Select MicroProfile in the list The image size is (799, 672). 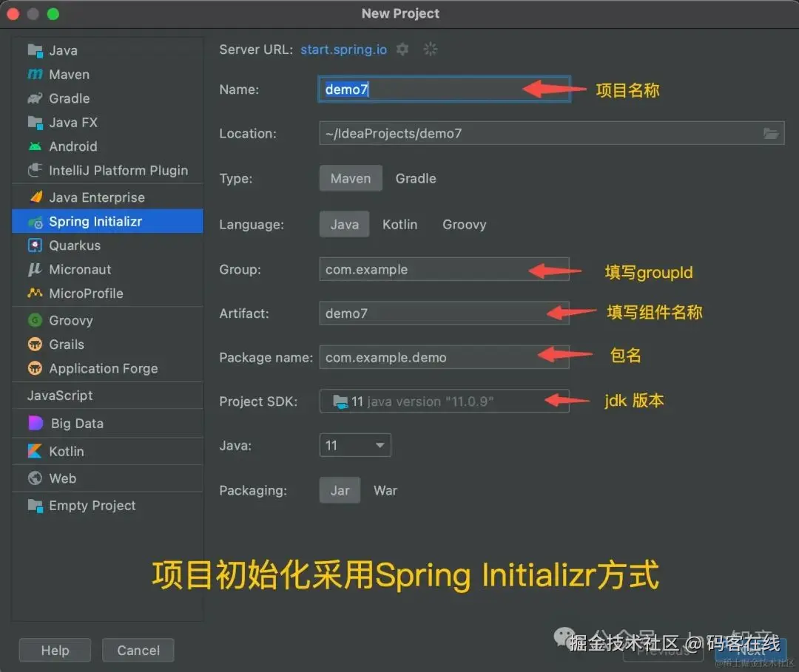[107, 293]
